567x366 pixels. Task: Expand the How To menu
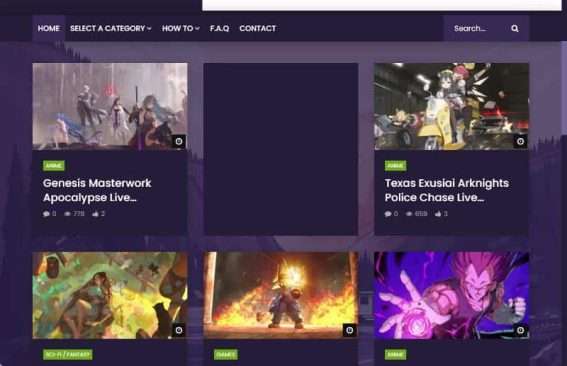180,28
